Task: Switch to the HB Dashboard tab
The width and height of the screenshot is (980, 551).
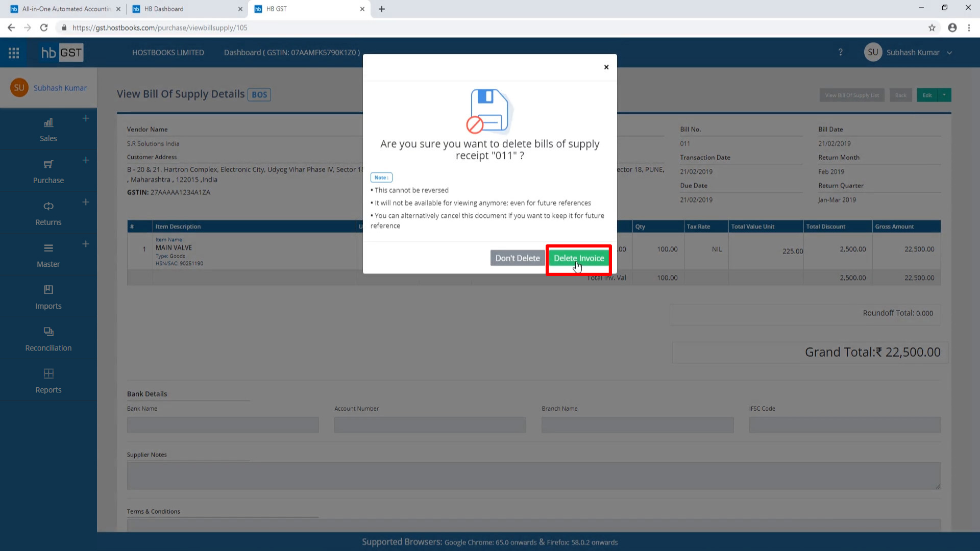Action: 164,9
